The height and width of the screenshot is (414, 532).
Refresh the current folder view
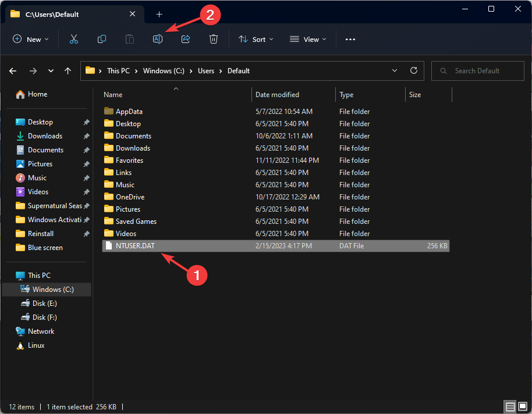coord(414,70)
